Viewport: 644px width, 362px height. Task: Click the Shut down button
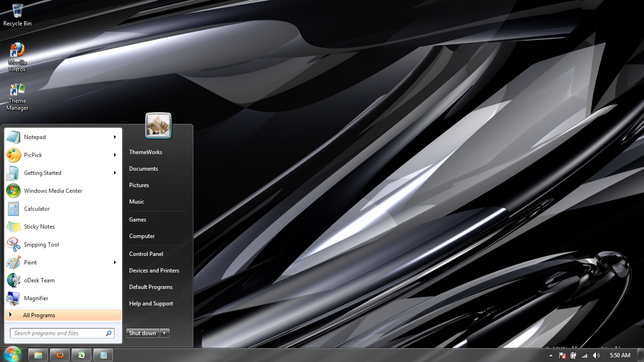pyautogui.click(x=143, y=333)
